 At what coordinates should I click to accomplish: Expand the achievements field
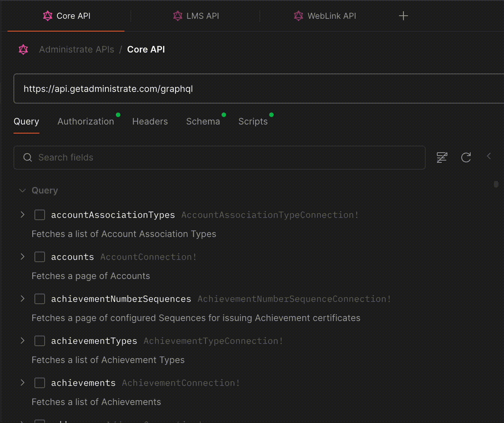(x=22, y=382)
